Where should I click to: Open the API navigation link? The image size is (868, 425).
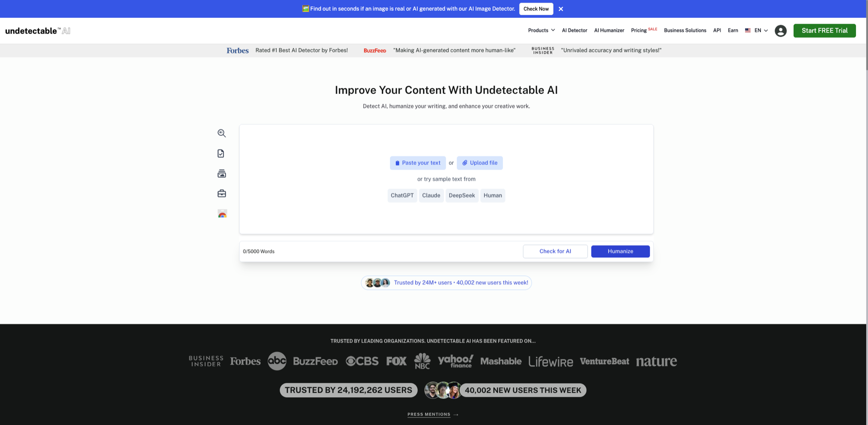tap(717, 30)
